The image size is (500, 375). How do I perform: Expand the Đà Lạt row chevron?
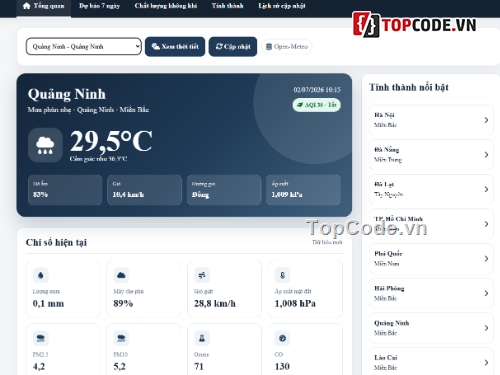click(x=486, y=189)
